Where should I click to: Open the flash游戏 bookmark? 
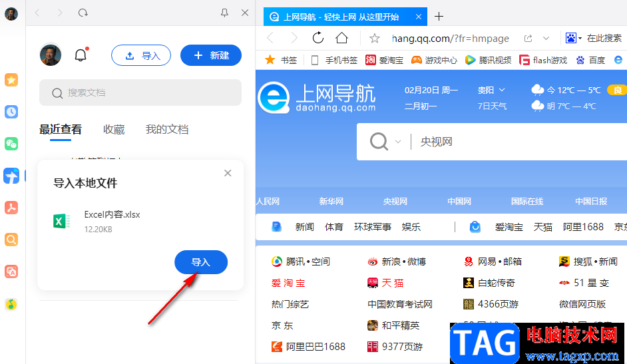pos(543,60)
